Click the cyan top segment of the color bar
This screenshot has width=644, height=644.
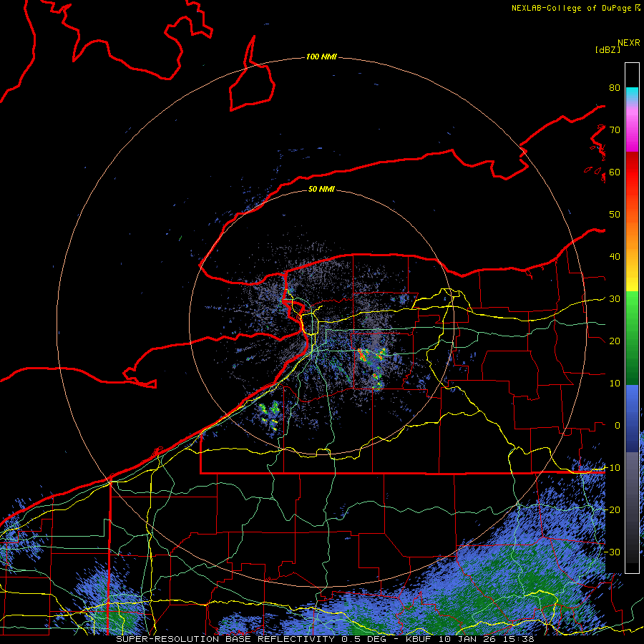tap(632, 94)
